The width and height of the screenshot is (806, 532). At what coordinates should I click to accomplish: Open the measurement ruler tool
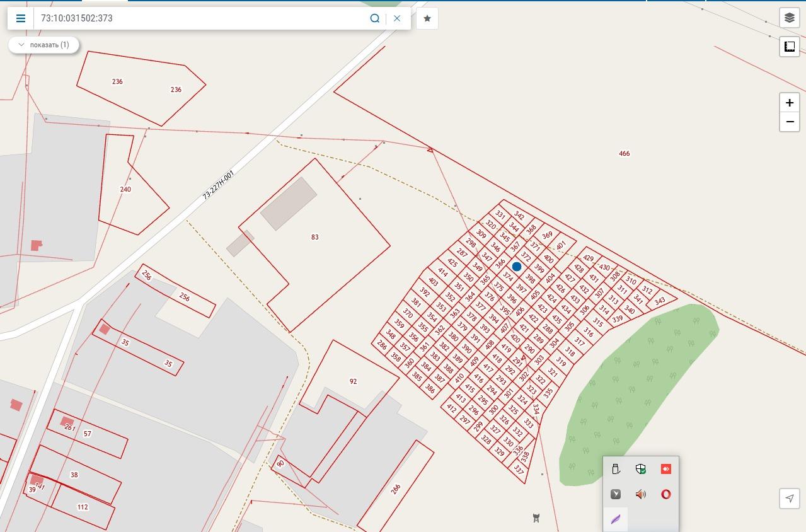point(790,47)
